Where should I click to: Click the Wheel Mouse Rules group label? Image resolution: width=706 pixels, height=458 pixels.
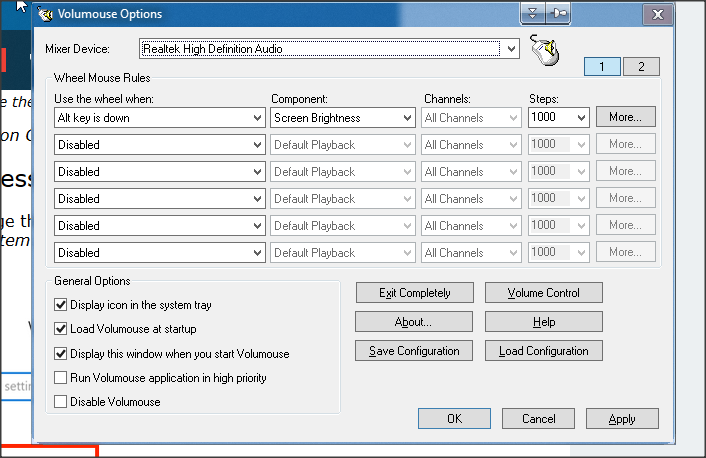click(x=102, y=78)
